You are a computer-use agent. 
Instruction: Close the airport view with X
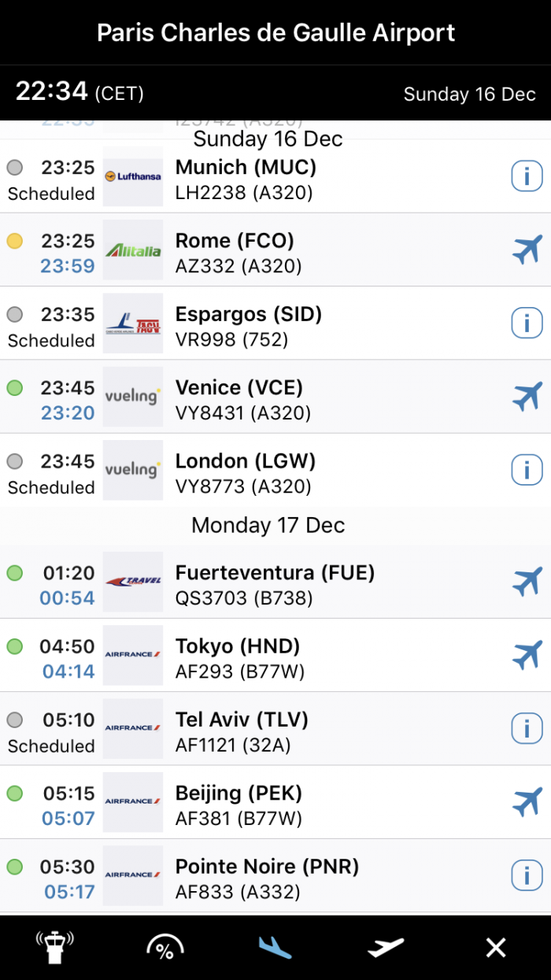tap(496, 947)
